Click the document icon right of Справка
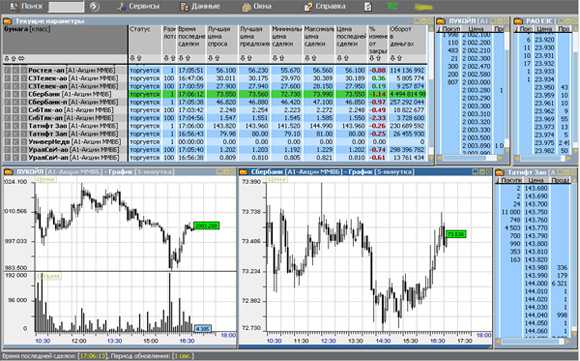The width and height of the screenshot is (580, 361). (368, 6)
